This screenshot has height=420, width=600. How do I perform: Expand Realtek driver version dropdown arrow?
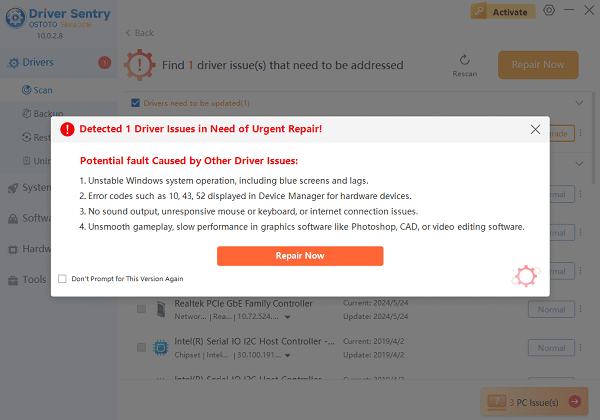point(287,317)
